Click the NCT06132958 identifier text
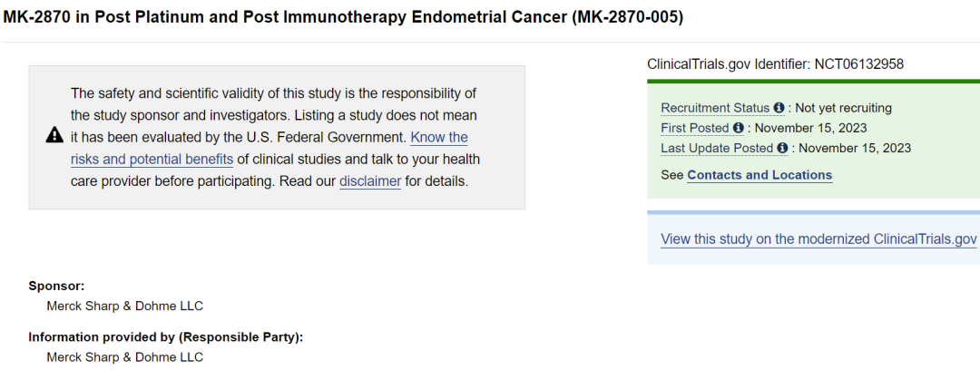The width and height of the screenshot is (980, 370). 858,63
